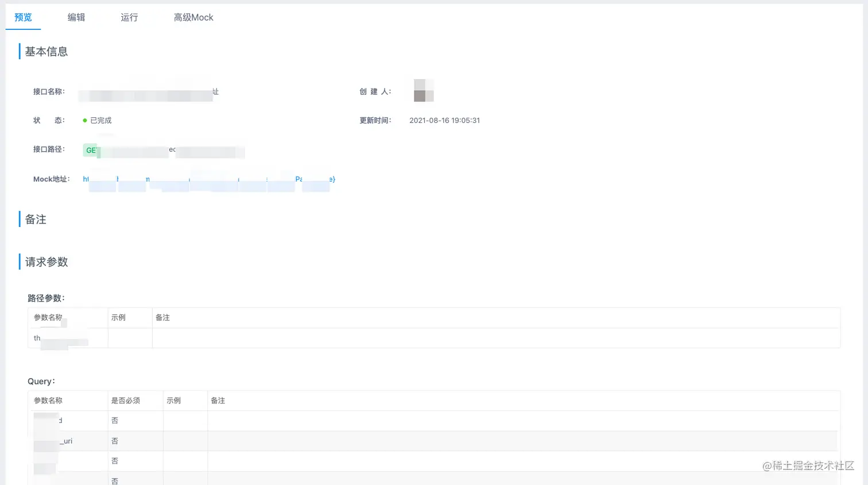Select the 请求参数 section title
This screenshot has height=485, width=868.
pyautogui.click(x=45, y=261)
